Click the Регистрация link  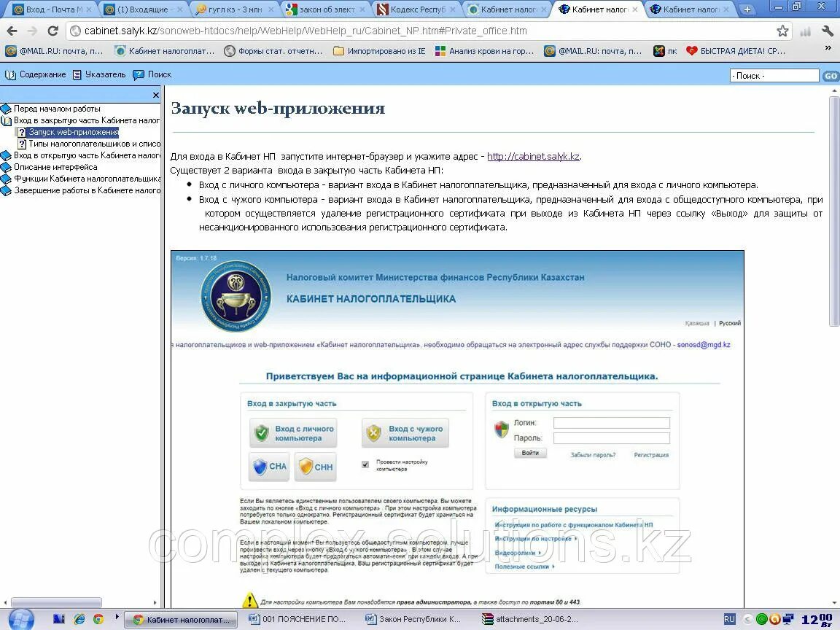[651, 455]
